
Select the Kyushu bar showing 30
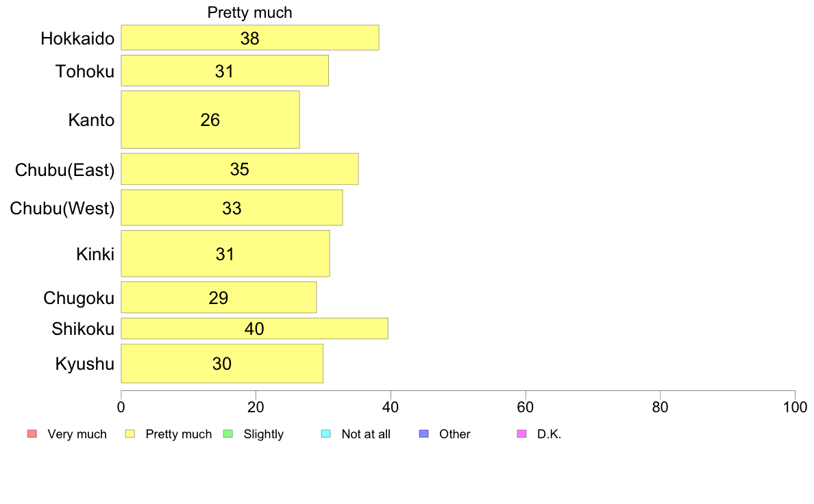(222, 364)
